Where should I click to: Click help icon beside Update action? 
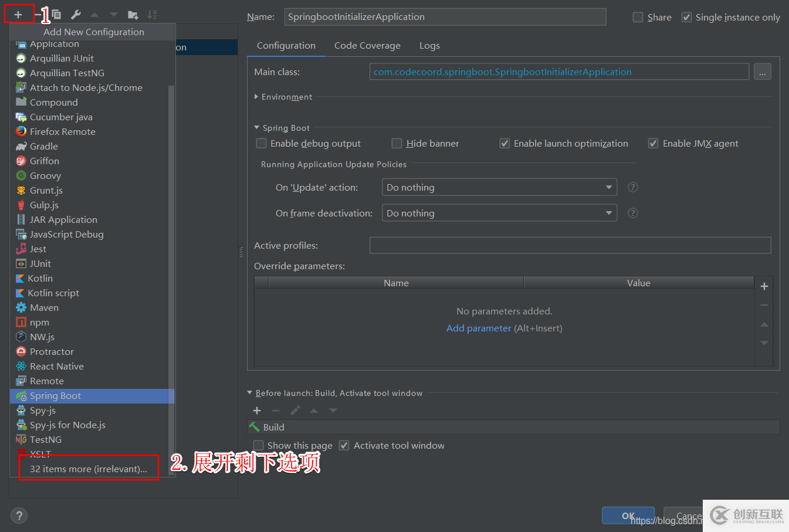click(x=633, y=187)
